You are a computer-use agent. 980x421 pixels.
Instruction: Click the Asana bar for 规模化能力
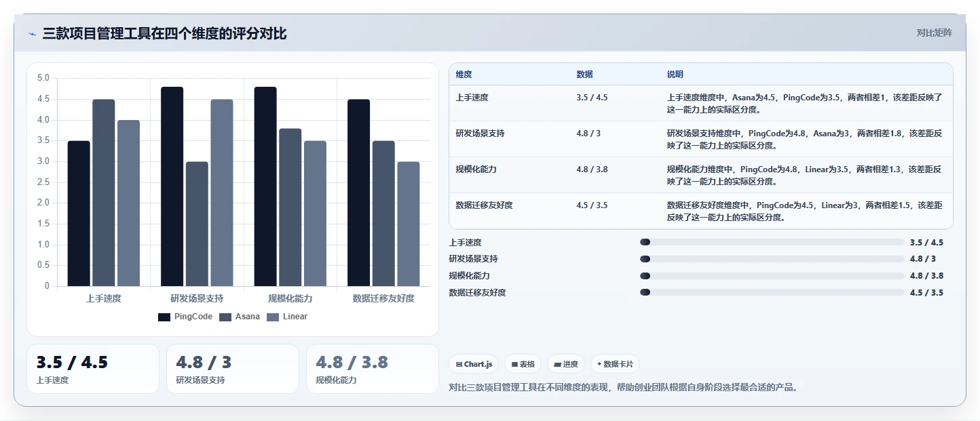point(290,207)
